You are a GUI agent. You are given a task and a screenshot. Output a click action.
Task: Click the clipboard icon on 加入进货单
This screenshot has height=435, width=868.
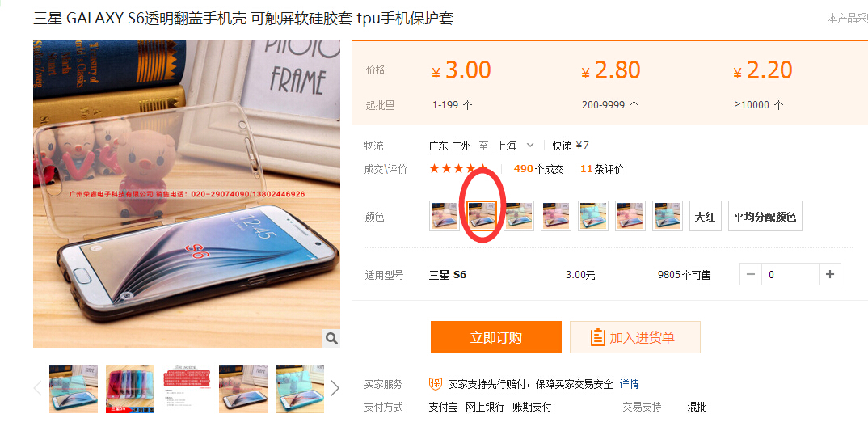[x=597, y=337]
